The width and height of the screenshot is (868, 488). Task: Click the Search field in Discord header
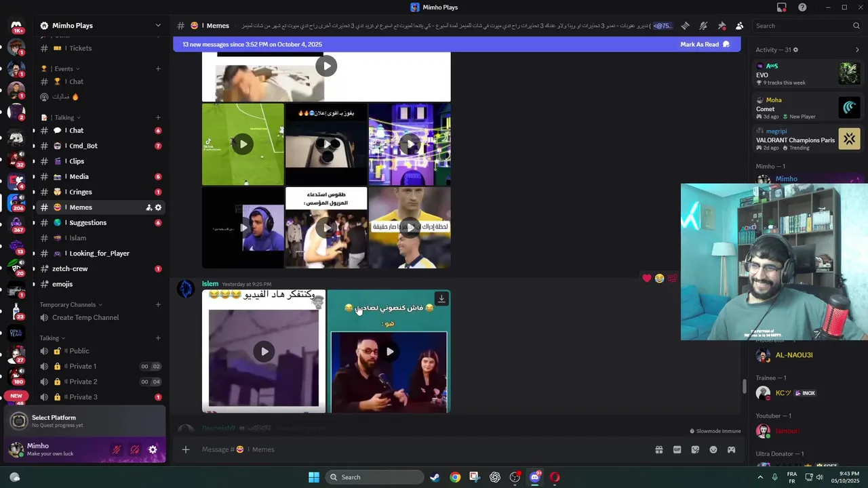point(807,26)
